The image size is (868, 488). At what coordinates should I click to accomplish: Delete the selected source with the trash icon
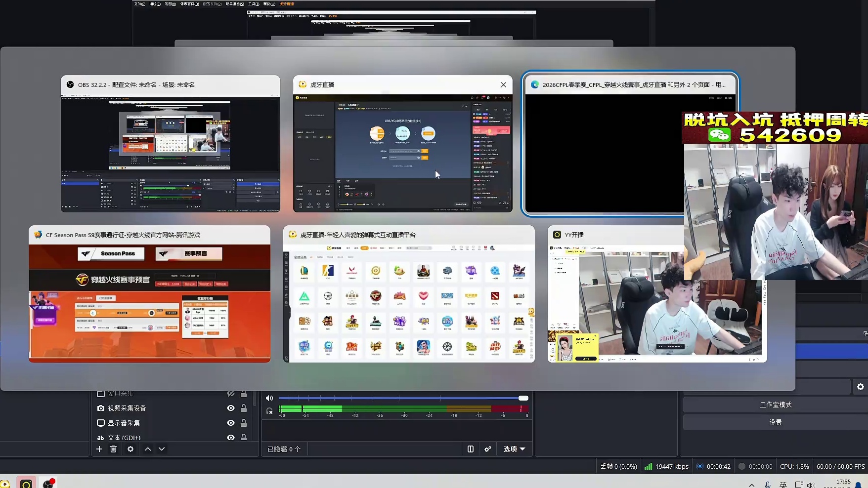point(113,449)
